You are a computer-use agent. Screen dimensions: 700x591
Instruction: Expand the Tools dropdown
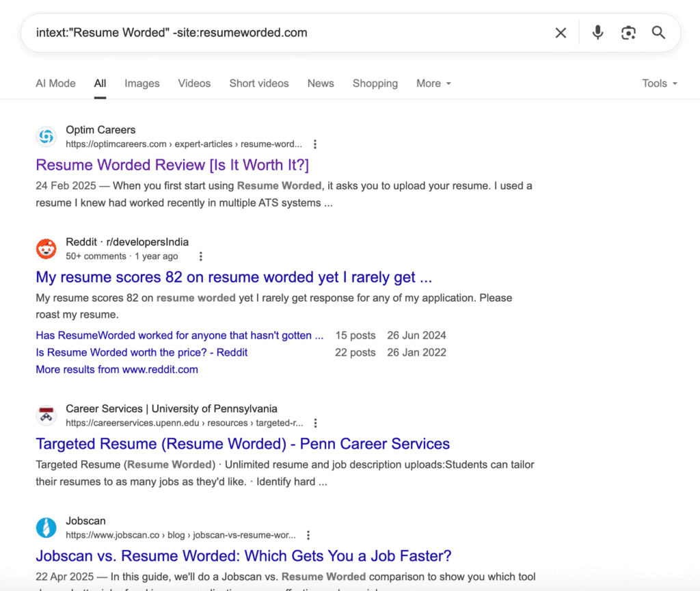pos(660,83)
